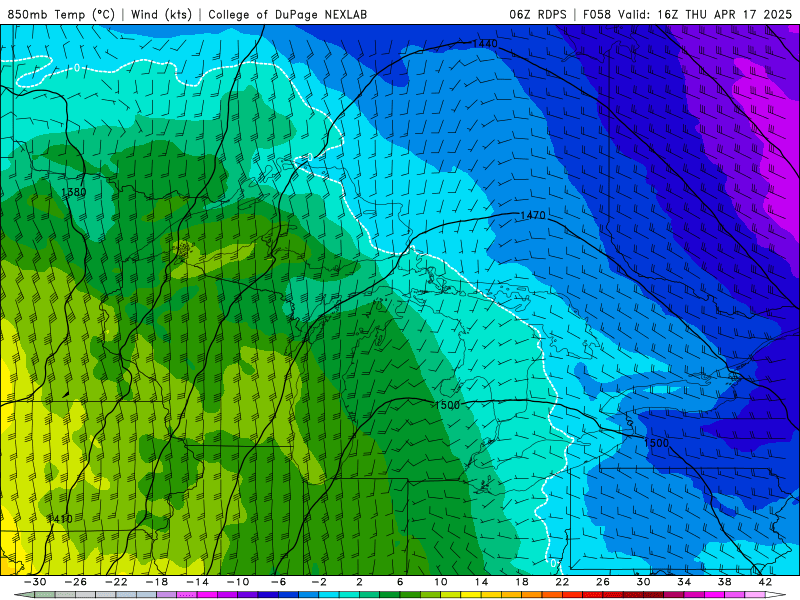Viewport: 800px width, 600px height.
Task: Select the -10 color scale value
Action: (238, 582)
